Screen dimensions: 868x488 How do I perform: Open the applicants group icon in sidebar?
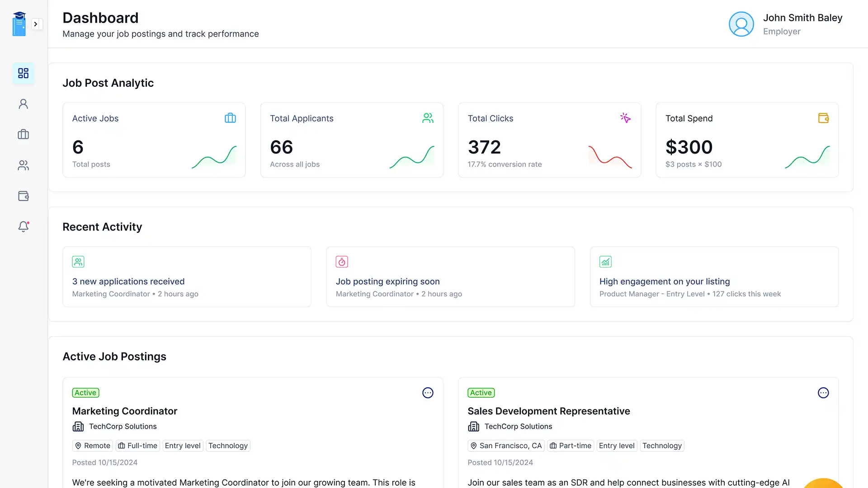(23, 165)
